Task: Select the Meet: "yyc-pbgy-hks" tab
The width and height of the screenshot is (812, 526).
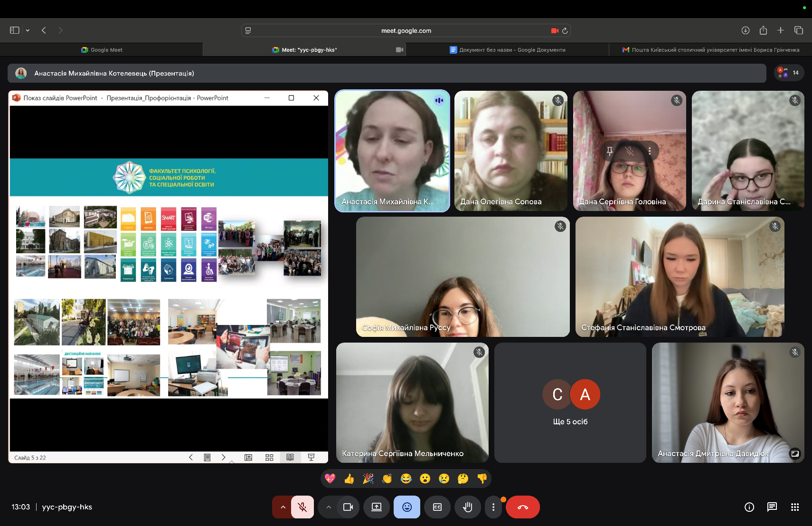Action: 304,50
